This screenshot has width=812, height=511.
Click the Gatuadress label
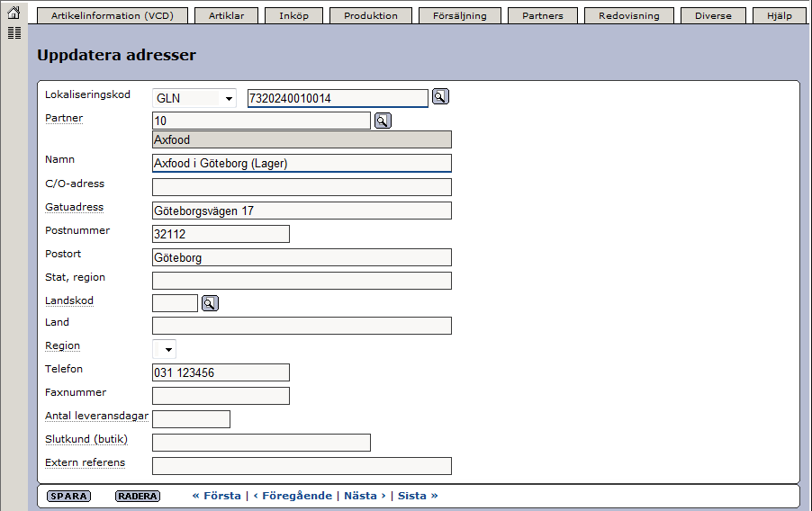click(74, 207)
